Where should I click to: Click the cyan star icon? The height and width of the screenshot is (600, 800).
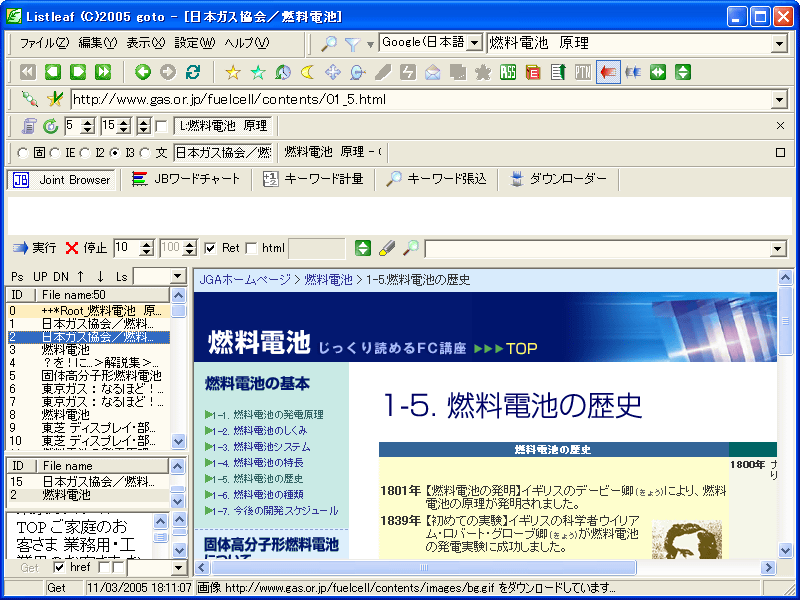tap(258, 72)
